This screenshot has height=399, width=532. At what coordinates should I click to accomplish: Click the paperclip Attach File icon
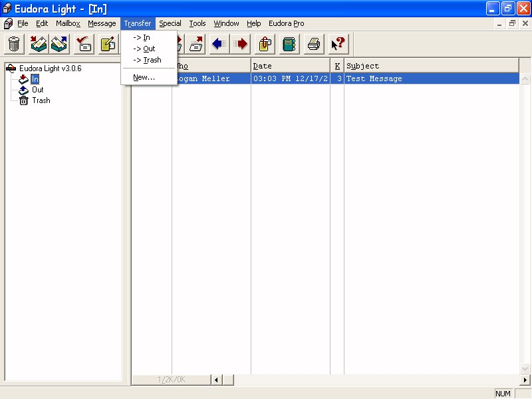pyautogui.click(x=265, y=44)
